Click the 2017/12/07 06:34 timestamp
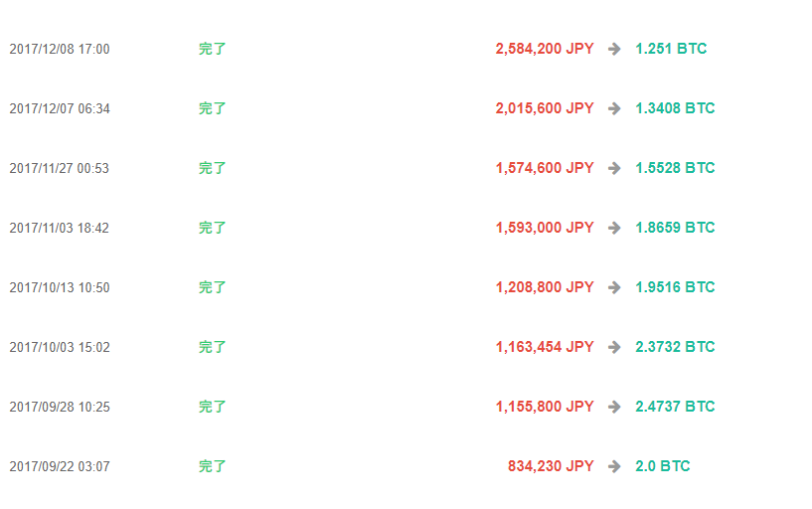 click(60, 108)
